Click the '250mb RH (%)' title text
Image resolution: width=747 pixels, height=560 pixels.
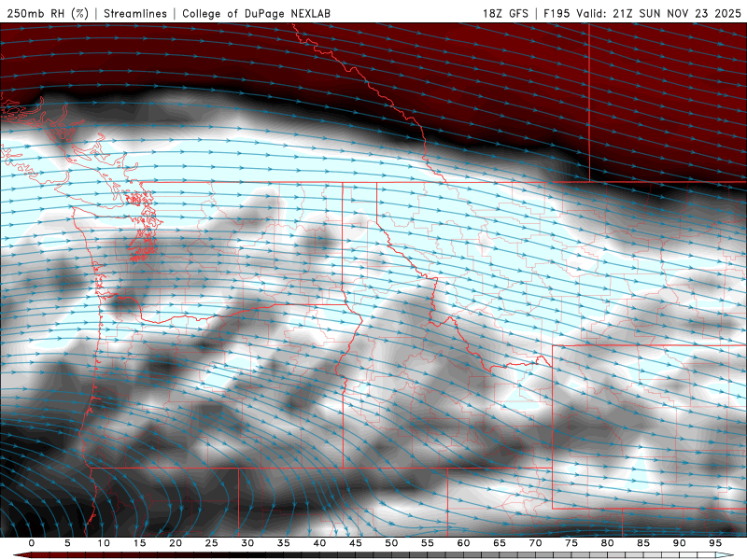[x=48, y=13]
